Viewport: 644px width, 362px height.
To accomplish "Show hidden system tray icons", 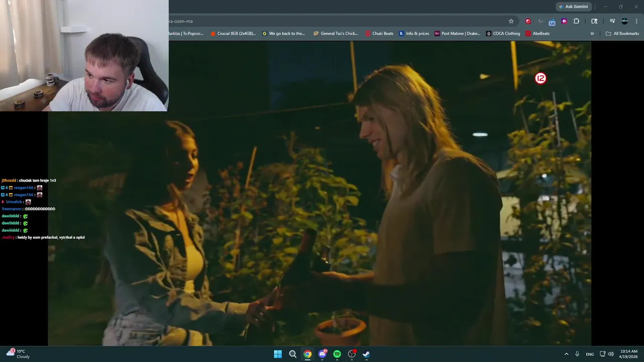I will (566, 354).
